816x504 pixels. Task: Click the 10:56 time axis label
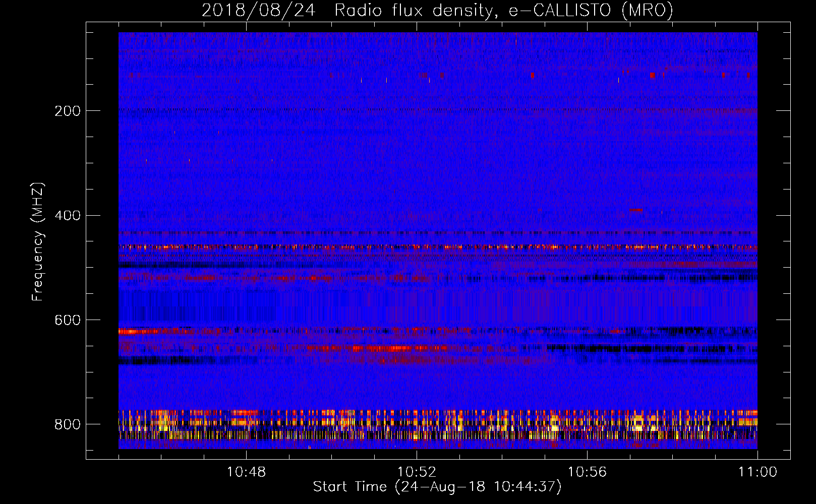coord(587,472)
